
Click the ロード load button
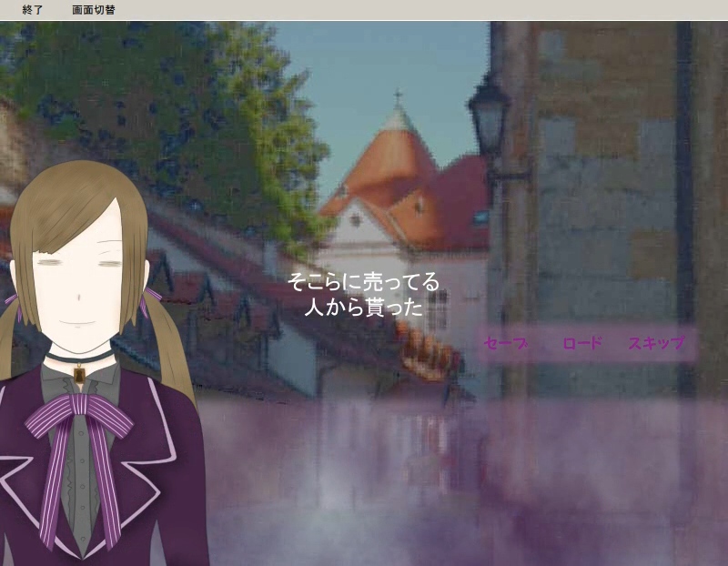pos(582,343)
